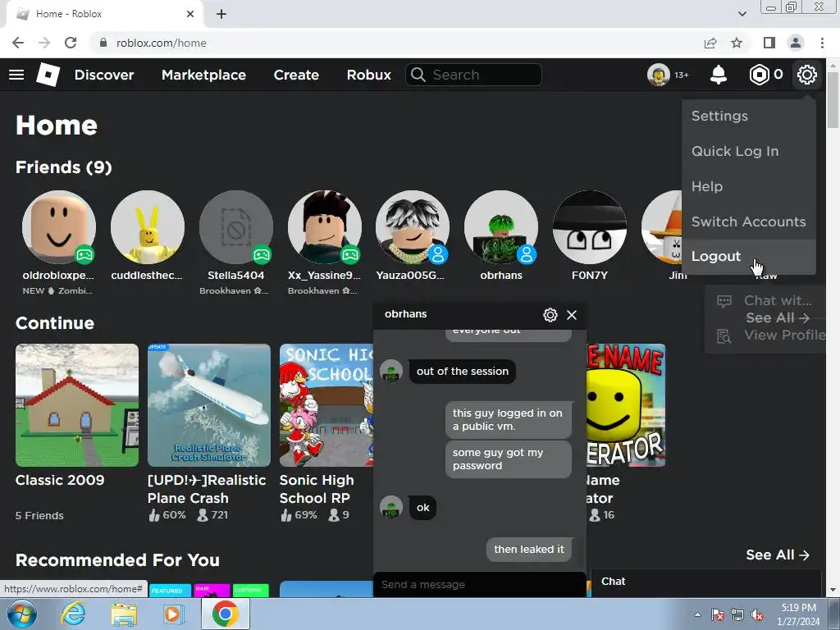Go back in browser history
Viewport: 840px width, 630px height.
(x=18, y=43)
